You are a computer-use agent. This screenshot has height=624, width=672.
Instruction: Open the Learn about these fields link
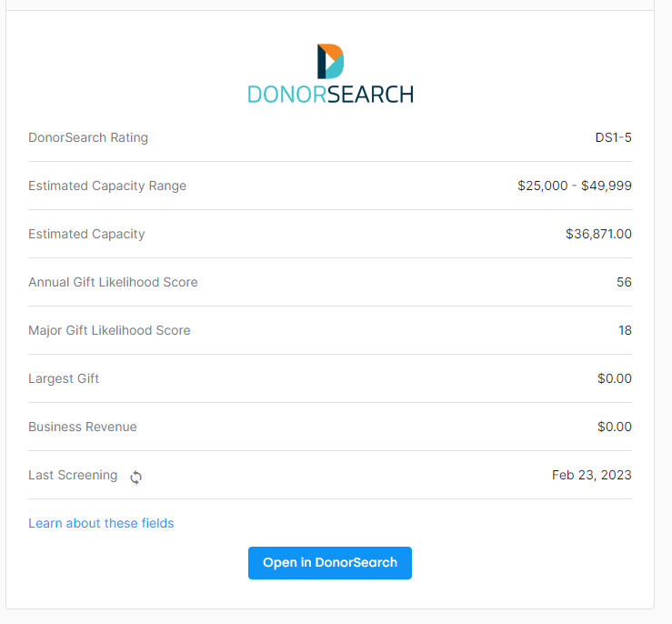coord(101,523)
